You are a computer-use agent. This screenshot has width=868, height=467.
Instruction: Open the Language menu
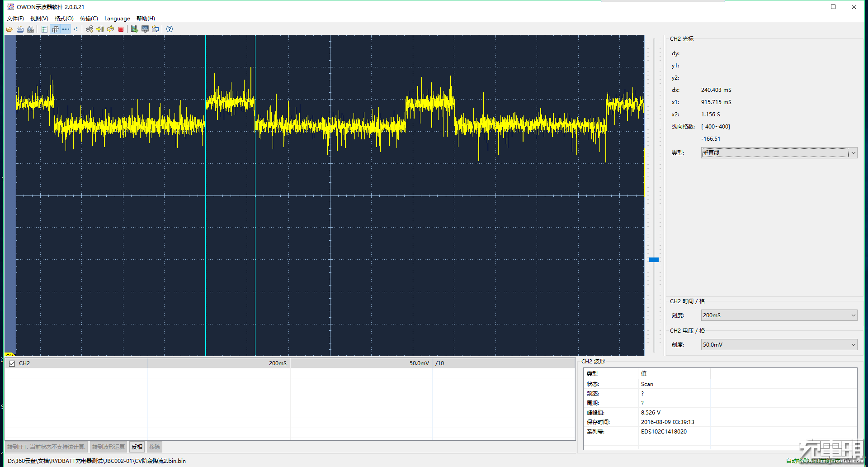(117, 19)
